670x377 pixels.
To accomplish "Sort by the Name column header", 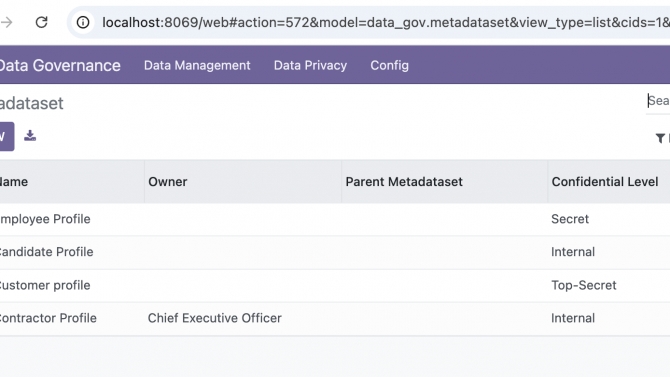I will point(72,182).
